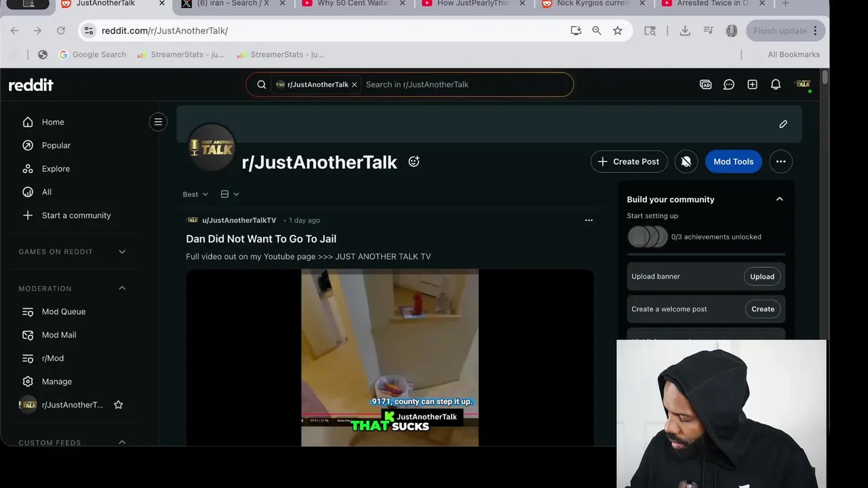Open Google Search bookmark
This screenshot has width=868, height=488.
pos(92,54)
